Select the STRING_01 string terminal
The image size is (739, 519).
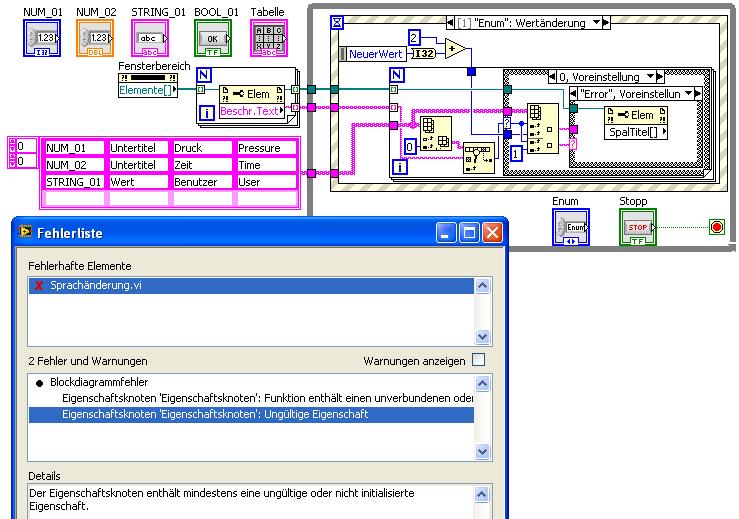click(150, 38)
